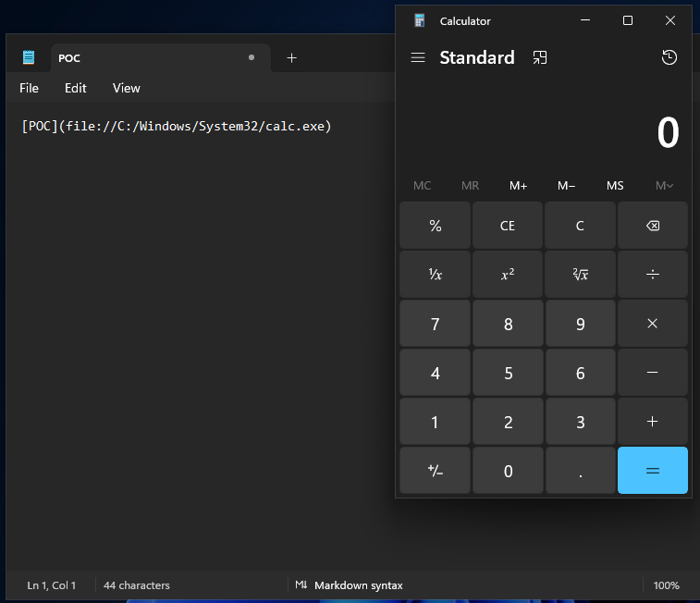The width and height of the screenshot is (700, 603).
Task: Click the Notepad app icon
Action: (x=29, y=57)
